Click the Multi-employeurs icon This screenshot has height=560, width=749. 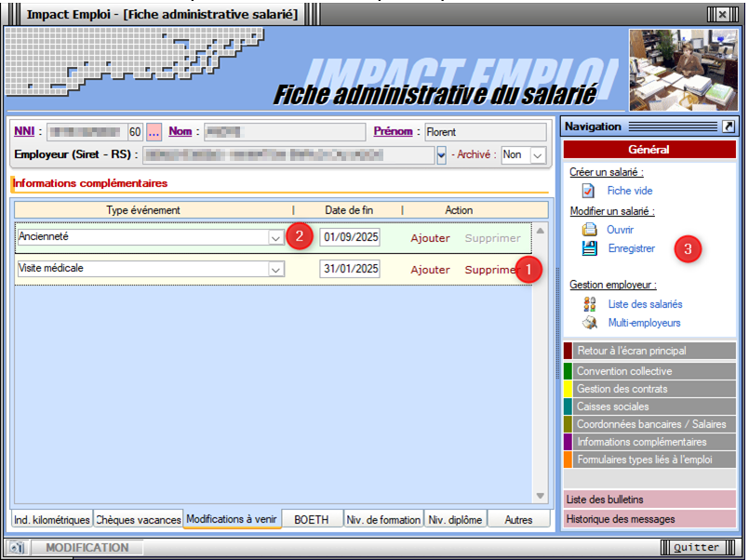click(588, 323)
